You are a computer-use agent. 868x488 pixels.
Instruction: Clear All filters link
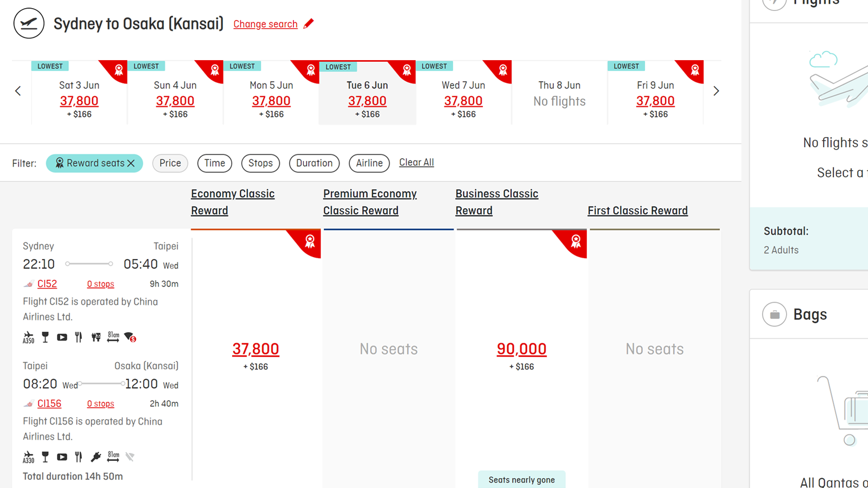point(417,163)
